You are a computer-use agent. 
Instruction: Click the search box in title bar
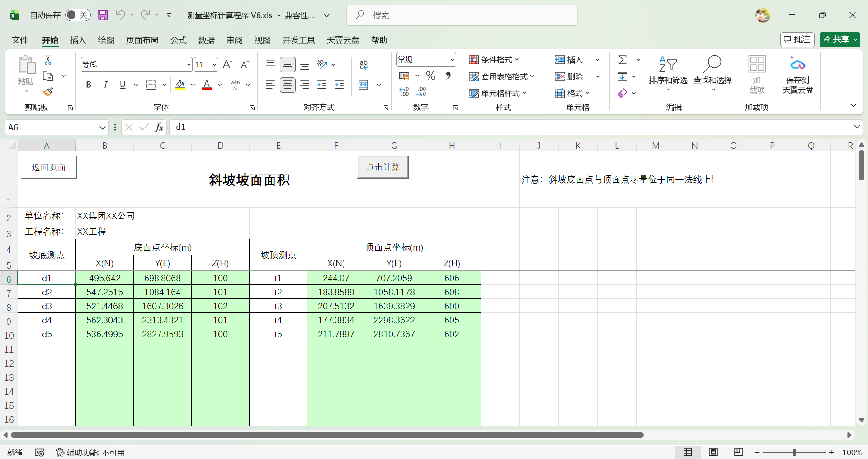coord(462,15)
